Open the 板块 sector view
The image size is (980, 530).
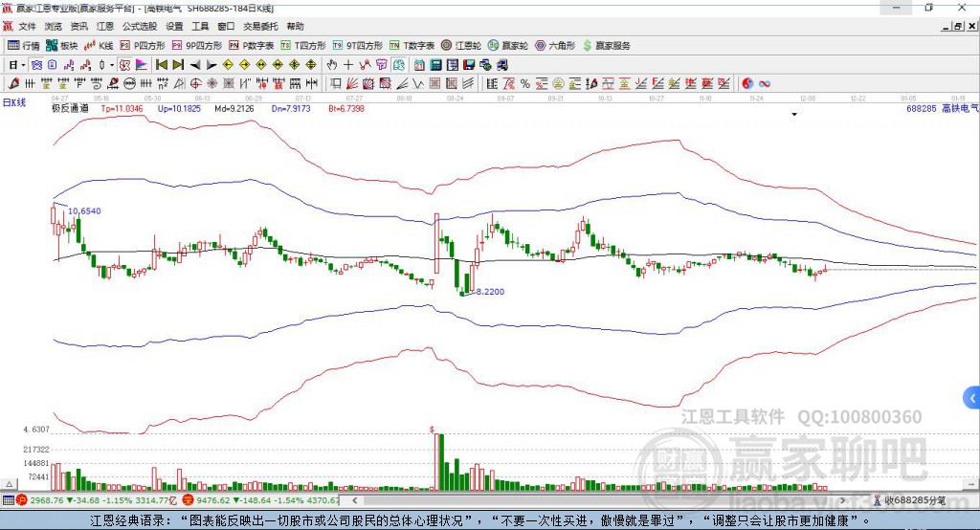pyautogui.click(x=62, y=46)
